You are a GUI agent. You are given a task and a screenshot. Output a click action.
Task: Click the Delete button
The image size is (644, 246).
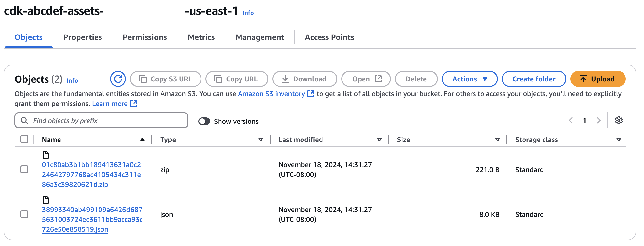[416, 79]
